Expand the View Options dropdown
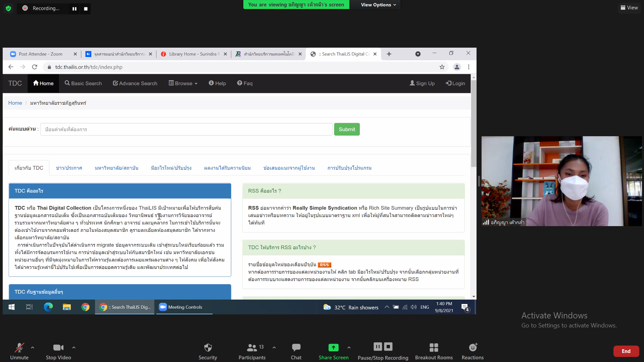Image resolution: width=644 pixels, height=362 pixels. (x=378, y=5)
